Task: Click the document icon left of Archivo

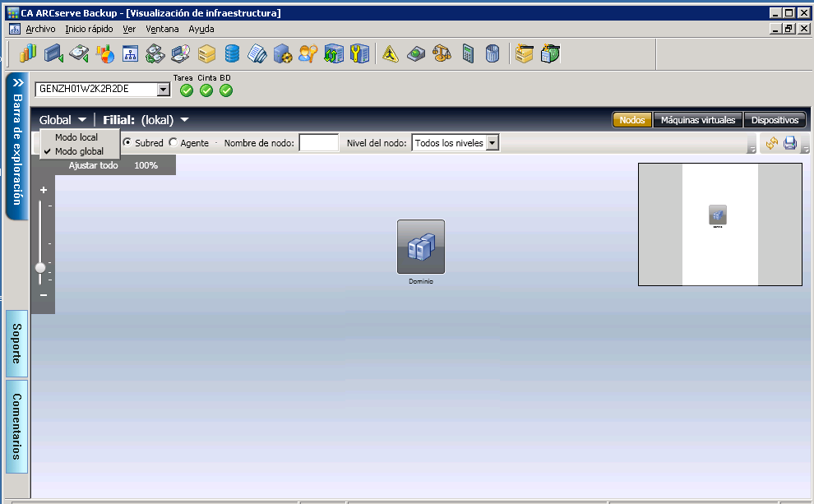Action: pos(15,29)
